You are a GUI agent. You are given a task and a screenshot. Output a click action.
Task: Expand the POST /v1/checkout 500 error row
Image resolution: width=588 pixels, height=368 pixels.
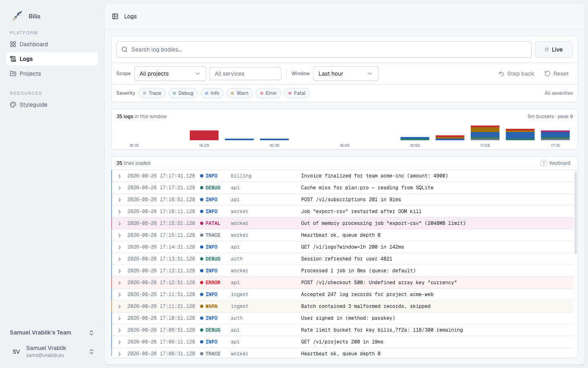[120, 283]
